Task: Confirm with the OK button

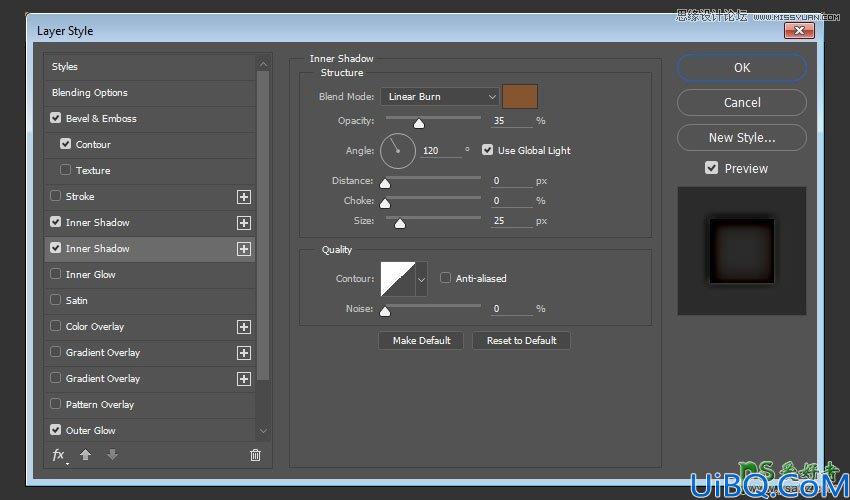Action: click(742, 68)
